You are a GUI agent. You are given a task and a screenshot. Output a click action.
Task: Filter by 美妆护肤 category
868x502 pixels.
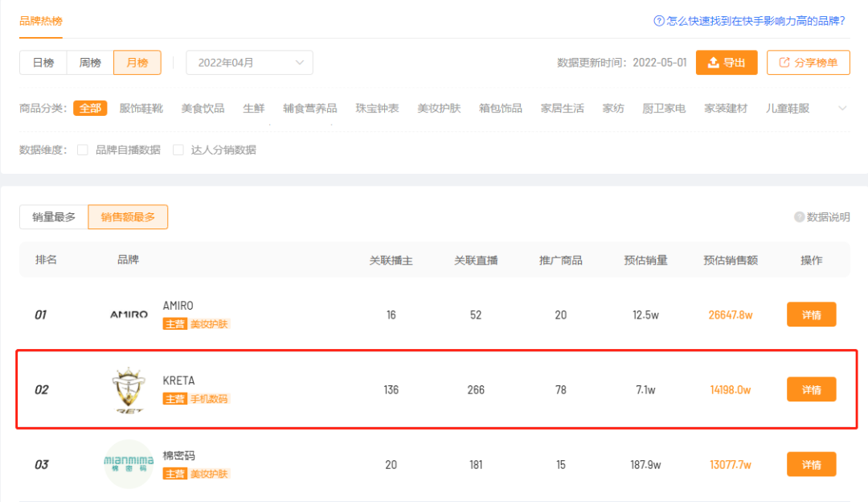(x=439, y=109)
